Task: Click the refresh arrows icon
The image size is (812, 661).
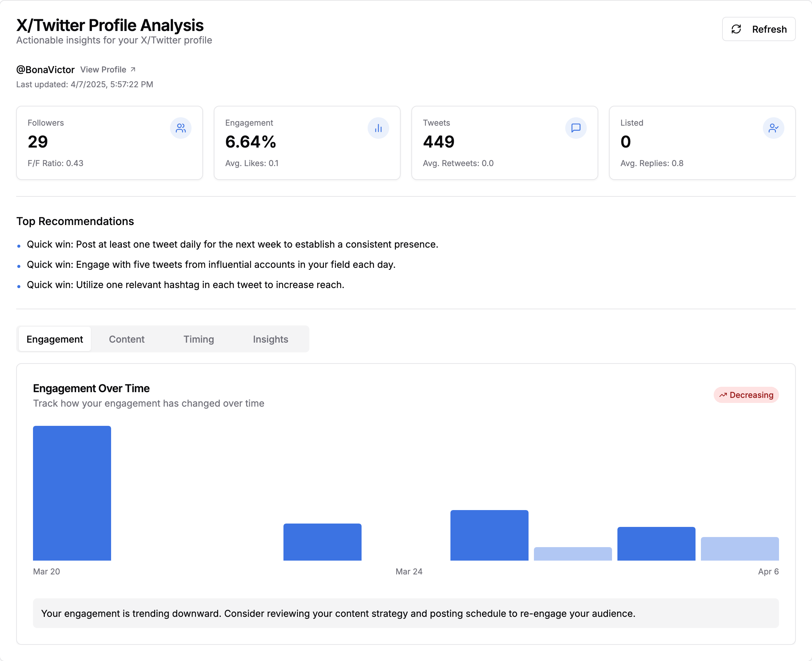Action: 736,29
